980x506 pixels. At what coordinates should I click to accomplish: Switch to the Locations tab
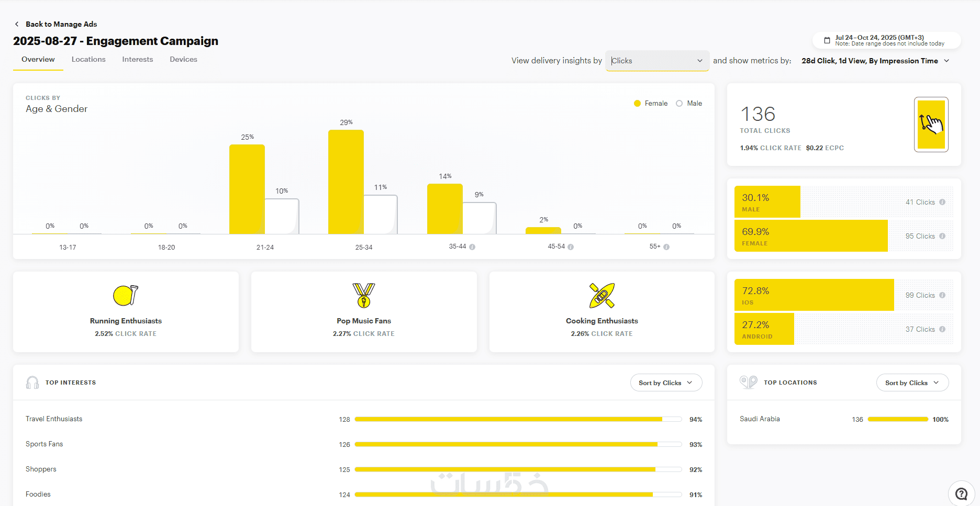click(x=88, y=60)
